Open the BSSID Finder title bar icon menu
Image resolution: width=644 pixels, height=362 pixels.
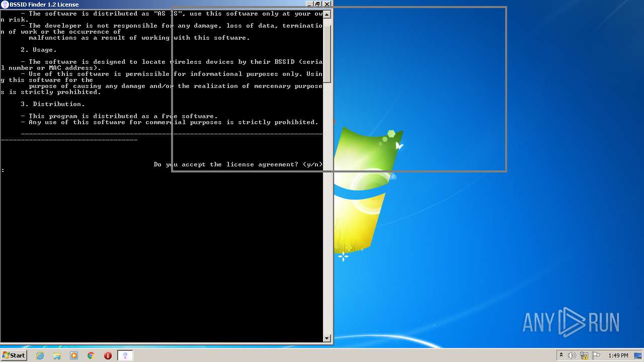point(5,5)
